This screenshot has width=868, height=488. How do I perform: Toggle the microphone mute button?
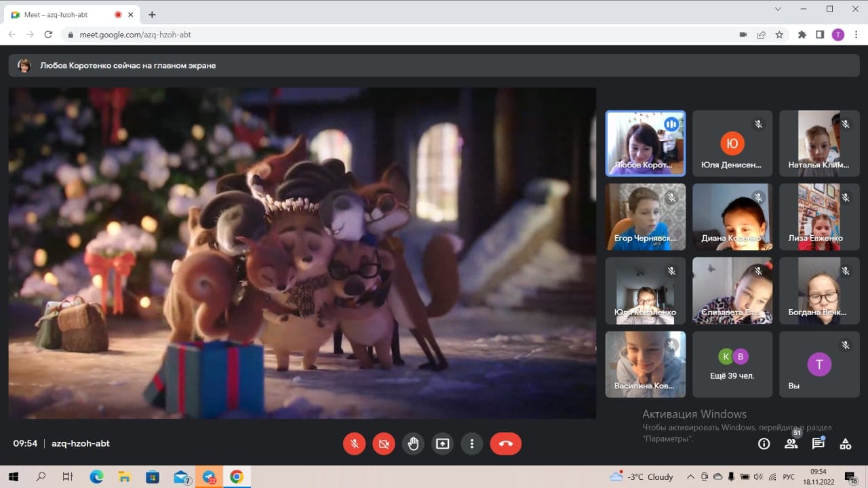[354, 444]
